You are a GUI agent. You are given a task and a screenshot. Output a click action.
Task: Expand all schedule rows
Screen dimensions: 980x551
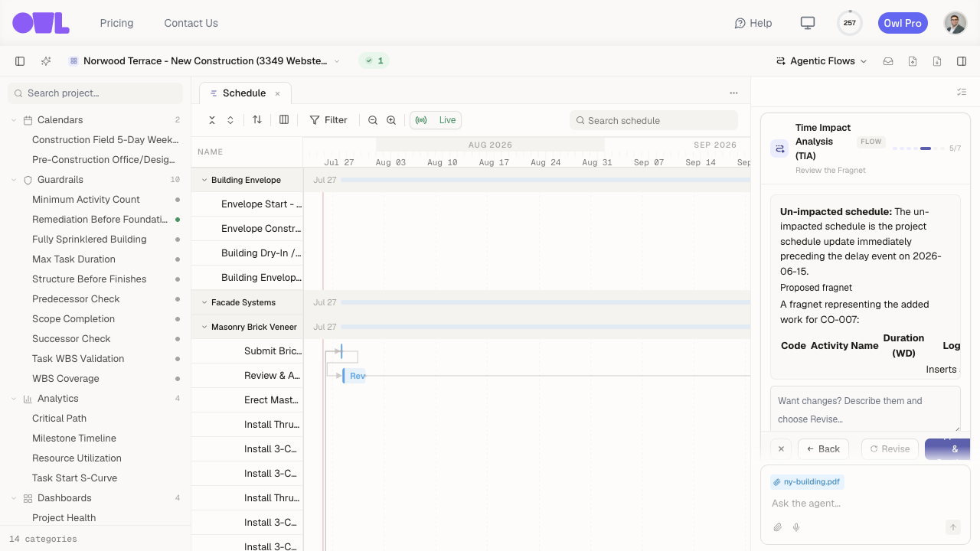coord(230,120)
